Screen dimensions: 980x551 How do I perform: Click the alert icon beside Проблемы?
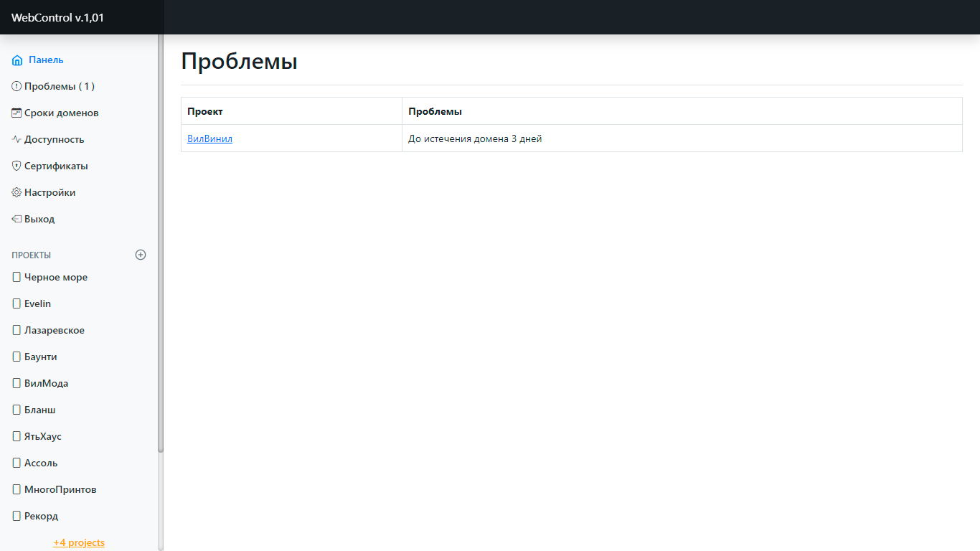point(17,87)
